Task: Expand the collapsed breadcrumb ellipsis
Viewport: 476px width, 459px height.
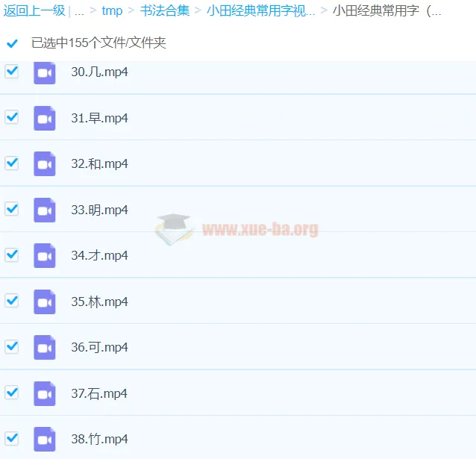Action: [x=79, y=11]
